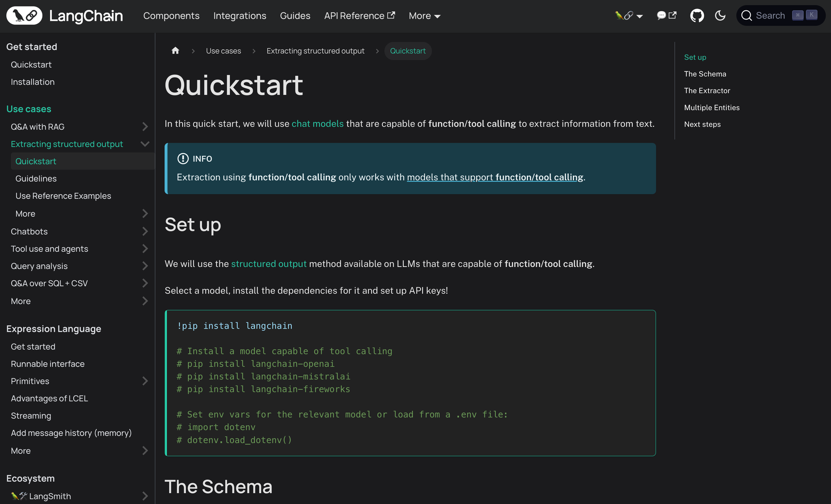Collapse the Extracting structured output section
This screenshot has height=504, width=831.
coord(145,144)
